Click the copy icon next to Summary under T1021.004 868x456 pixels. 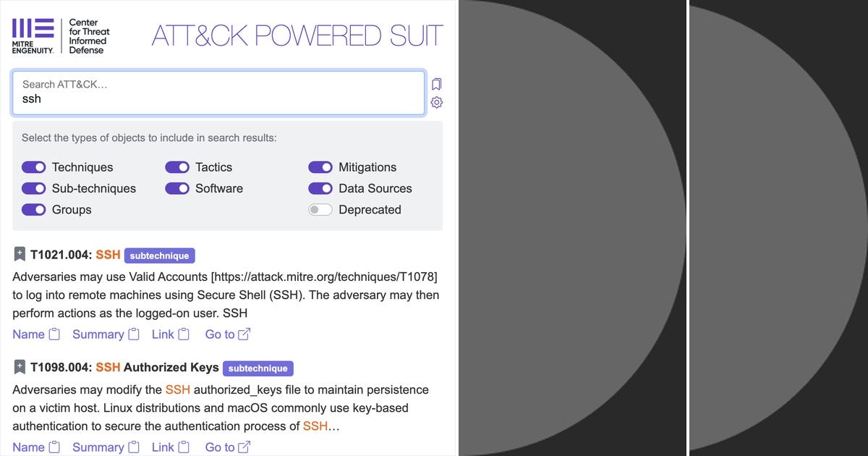[x=133, y=334]
